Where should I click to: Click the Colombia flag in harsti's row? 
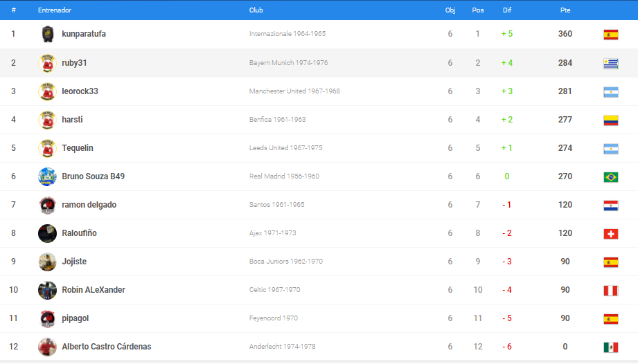[x=610, y=120]
